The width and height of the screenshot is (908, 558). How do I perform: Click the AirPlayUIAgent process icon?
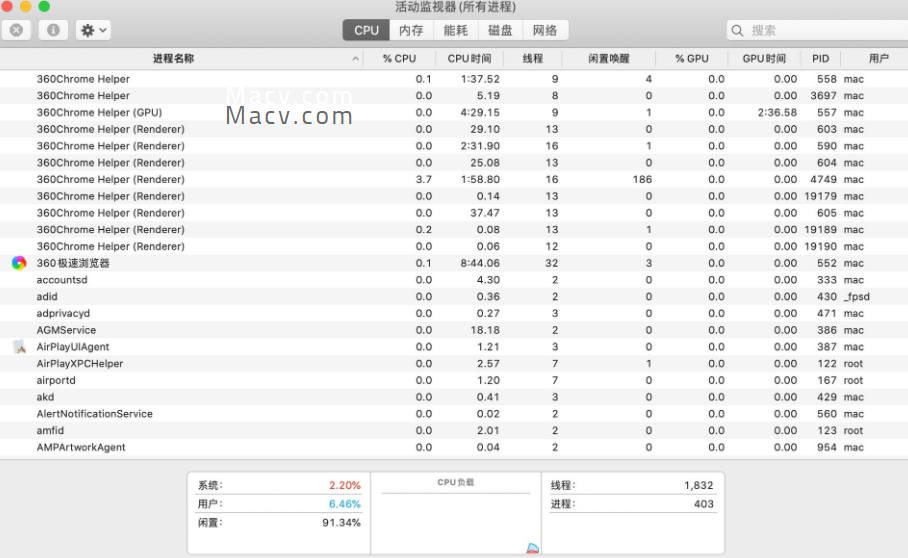[x=19, y=347]
